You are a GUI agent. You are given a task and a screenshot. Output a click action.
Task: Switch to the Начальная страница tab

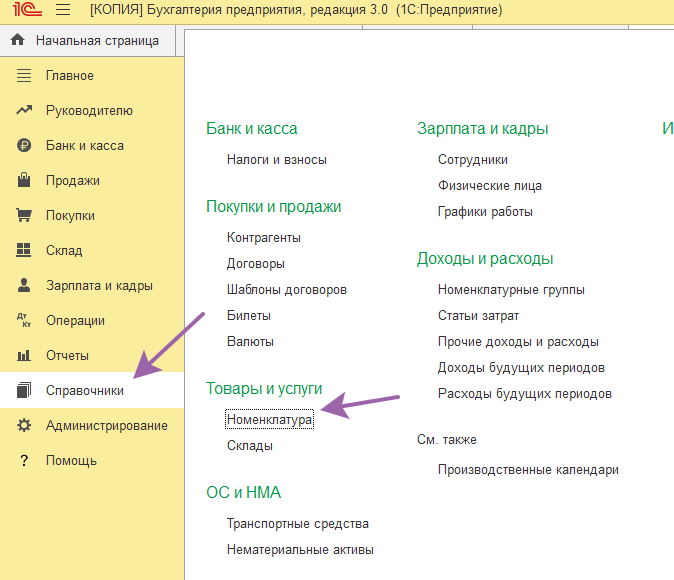(x=96, y=41)
